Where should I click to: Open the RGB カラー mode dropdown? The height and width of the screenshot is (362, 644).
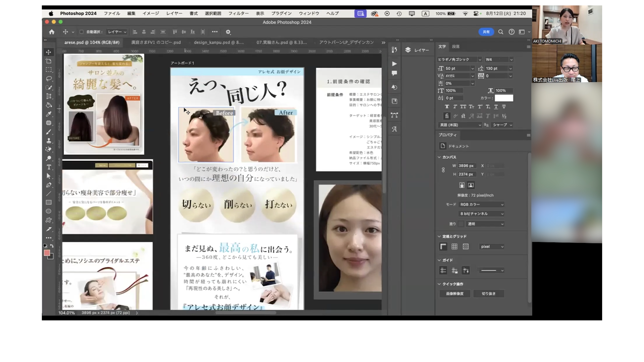click(481, 204)
